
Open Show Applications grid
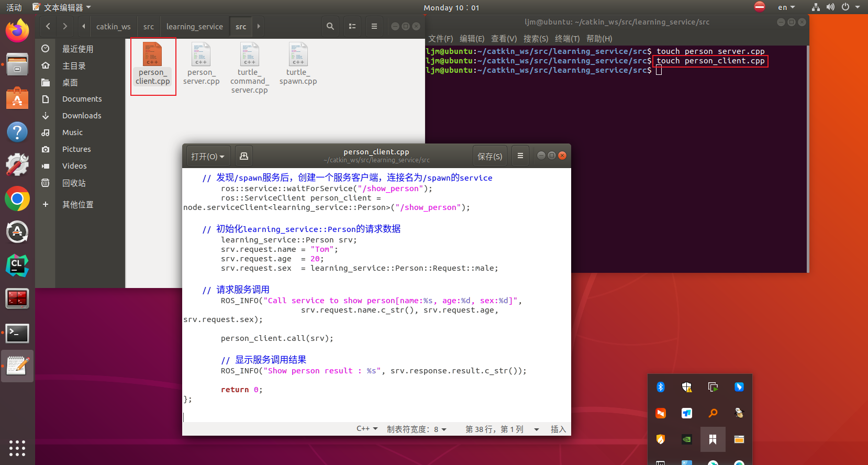tap(17, 448)
